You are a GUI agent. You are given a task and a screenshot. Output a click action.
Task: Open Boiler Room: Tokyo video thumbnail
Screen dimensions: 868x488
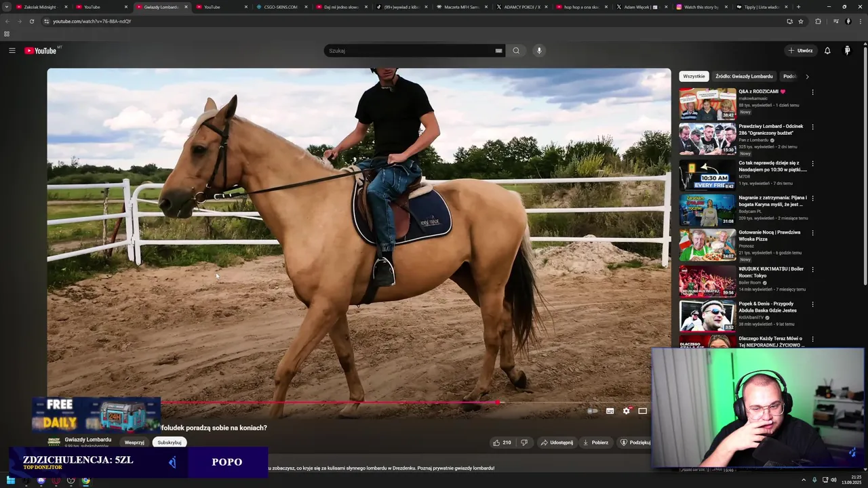[707, 281]
